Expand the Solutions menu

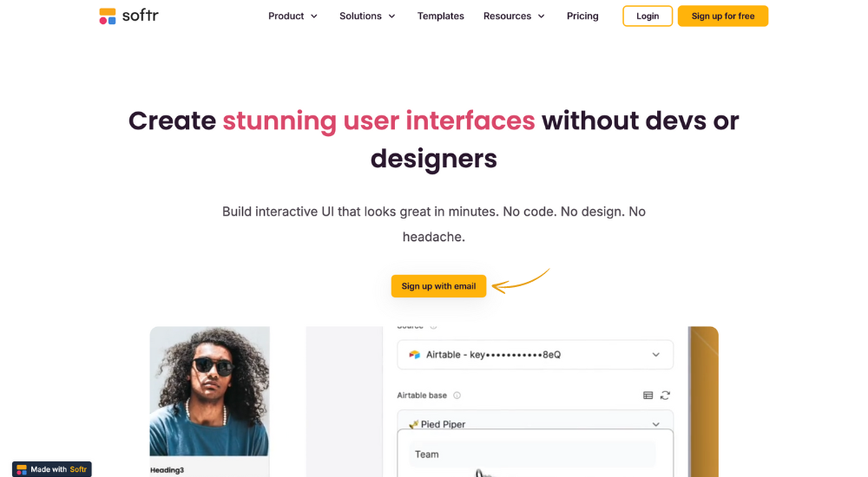[x=367, y=16]
